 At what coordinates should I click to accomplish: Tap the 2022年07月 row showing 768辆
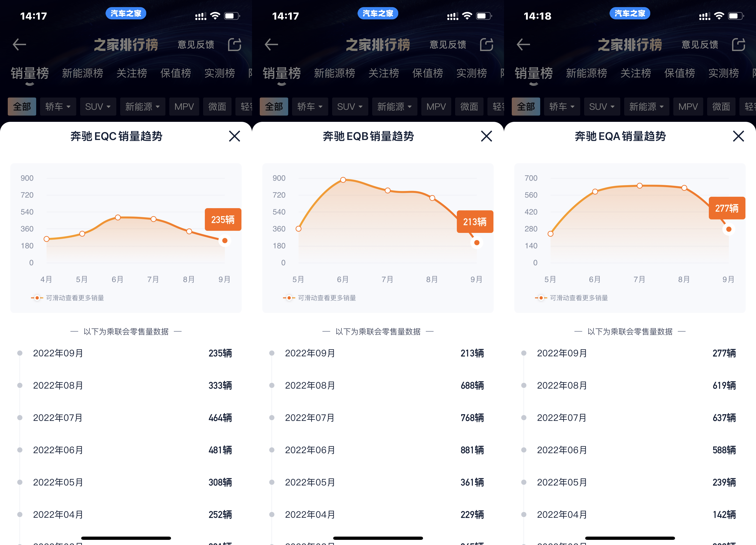[x=378, y=418]
